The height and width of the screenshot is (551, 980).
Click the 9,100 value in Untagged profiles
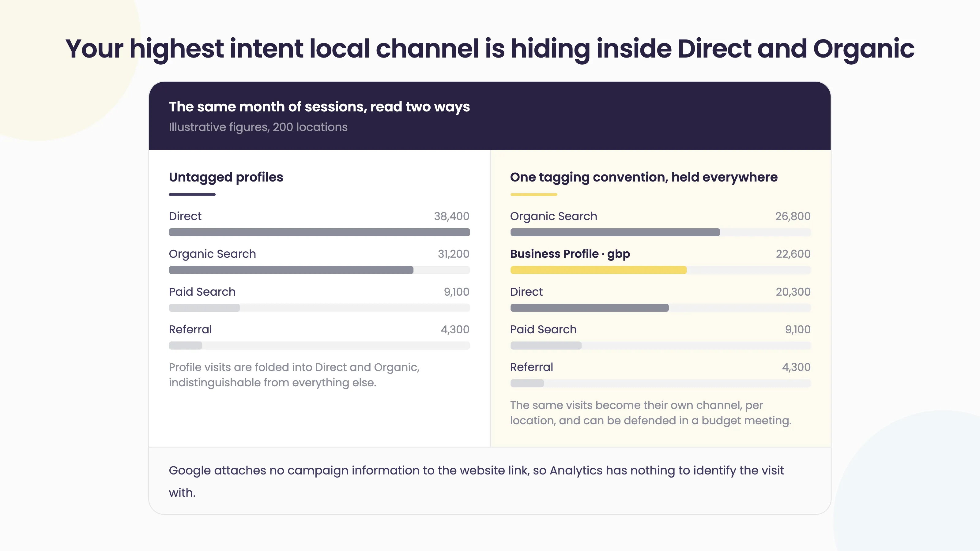[x=457, y=292]
